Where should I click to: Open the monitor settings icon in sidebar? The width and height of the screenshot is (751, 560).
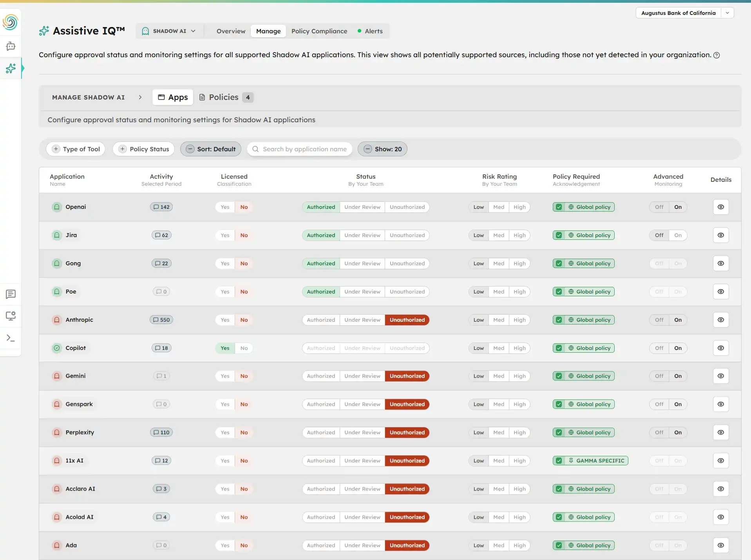pos(11,316)
